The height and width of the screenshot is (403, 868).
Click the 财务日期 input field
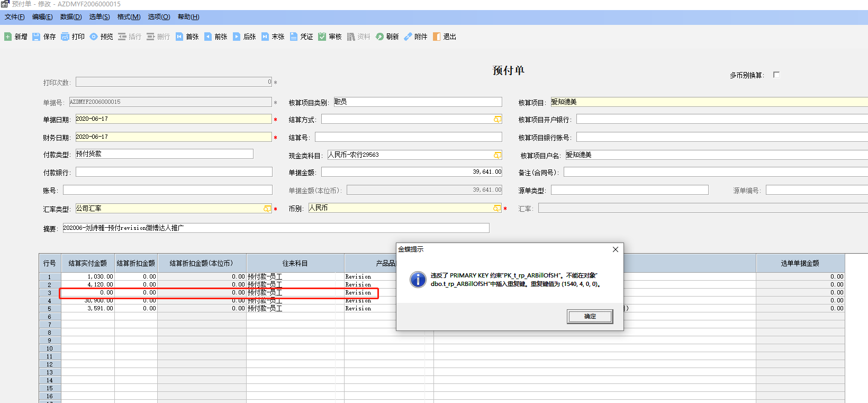174,137
